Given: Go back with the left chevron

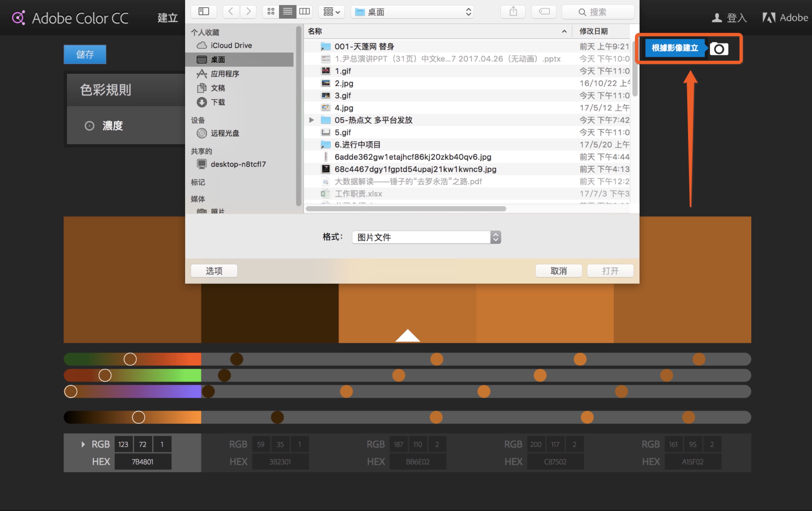Looking at the screenshot, I should 231,11.
